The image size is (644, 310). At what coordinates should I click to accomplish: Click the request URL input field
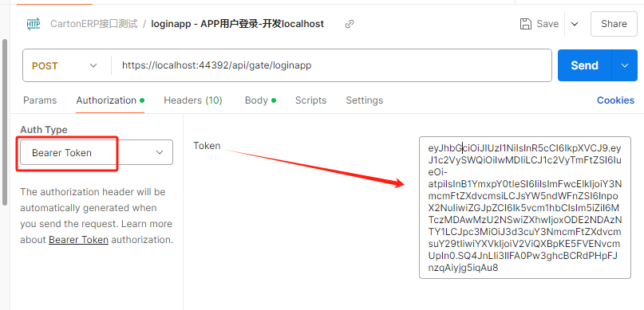click(x=332, y=65)
